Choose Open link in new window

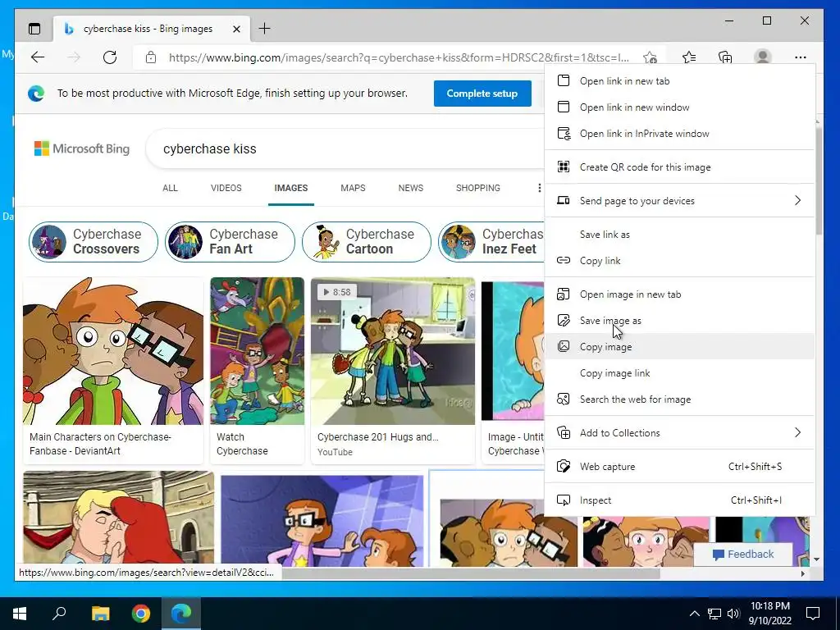click(x=679, y=107)
